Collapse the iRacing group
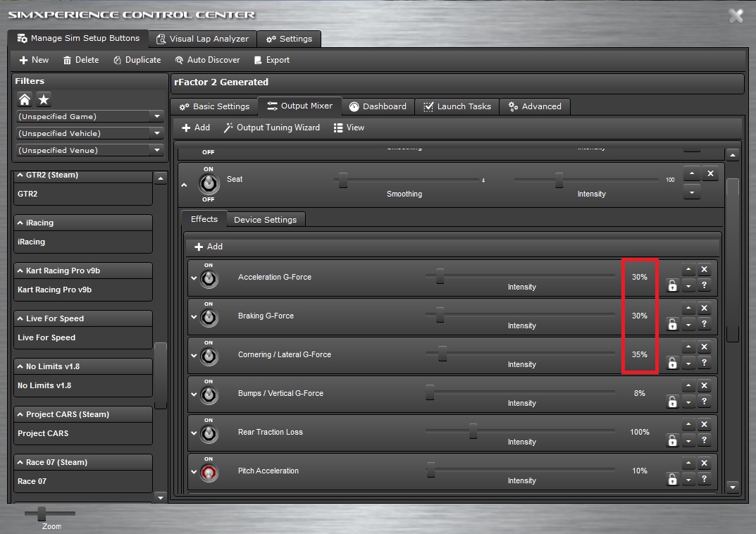This screenshot has height=534, width=756. (20, 223)
